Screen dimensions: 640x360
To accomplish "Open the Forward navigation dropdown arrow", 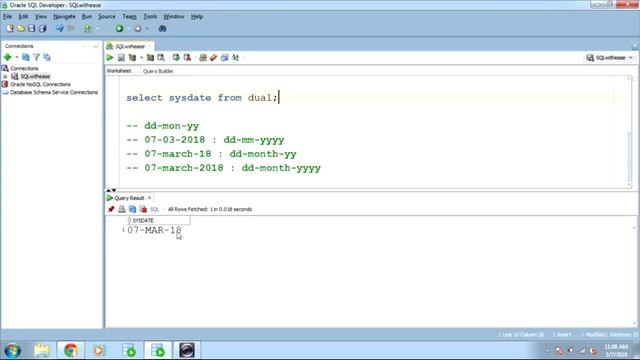I will tap(147, 29).
